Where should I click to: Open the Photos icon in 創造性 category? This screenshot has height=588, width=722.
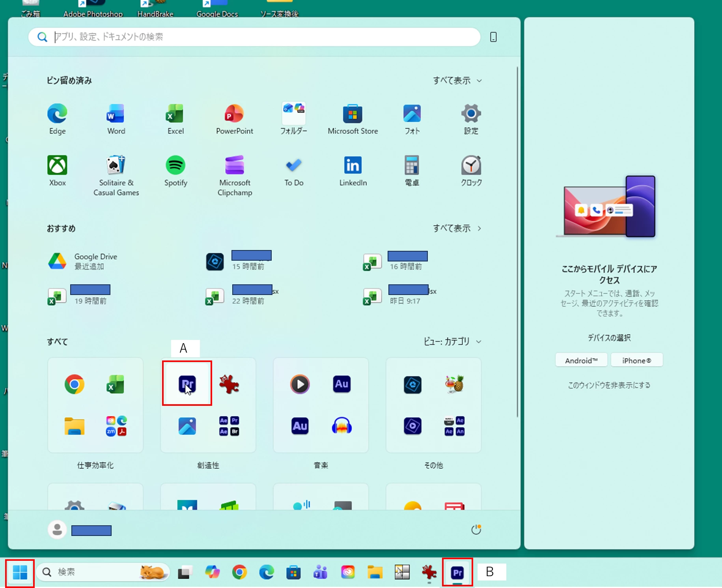pos(187,426)
